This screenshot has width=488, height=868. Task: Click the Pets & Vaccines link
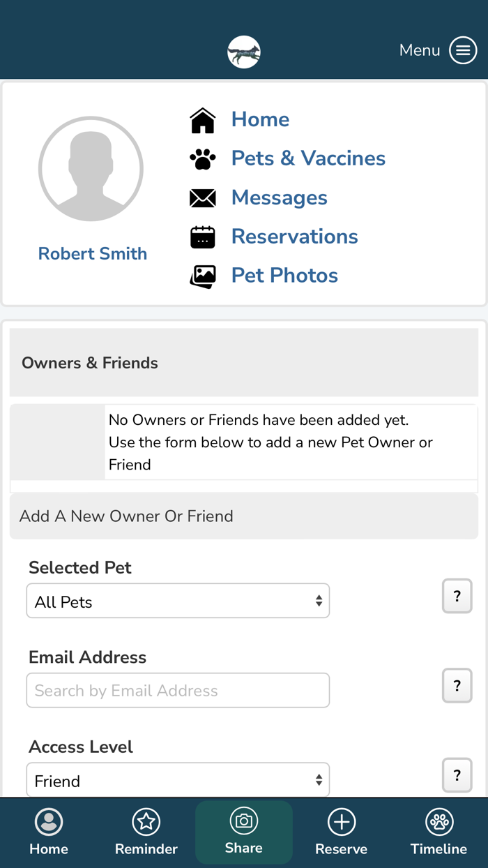pos(307,158)
